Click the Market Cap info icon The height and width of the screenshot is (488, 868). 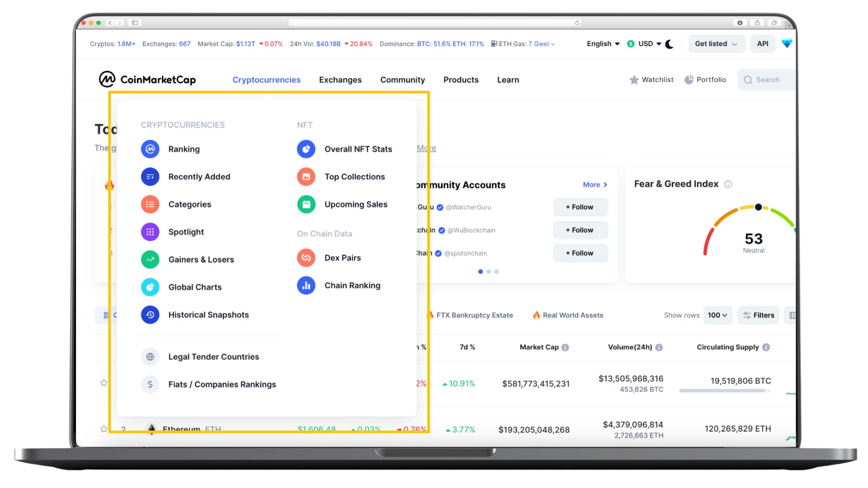(565, 347)
